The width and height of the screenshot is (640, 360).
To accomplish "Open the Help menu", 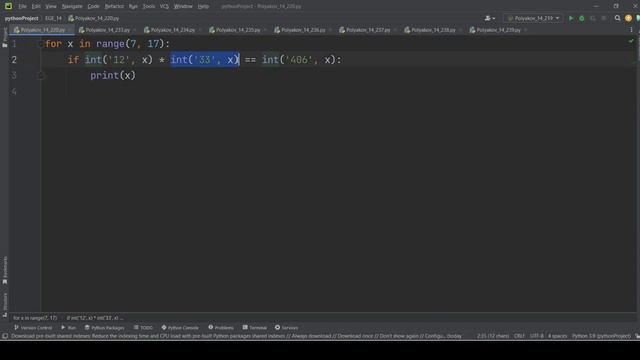I will coord(203,6).
